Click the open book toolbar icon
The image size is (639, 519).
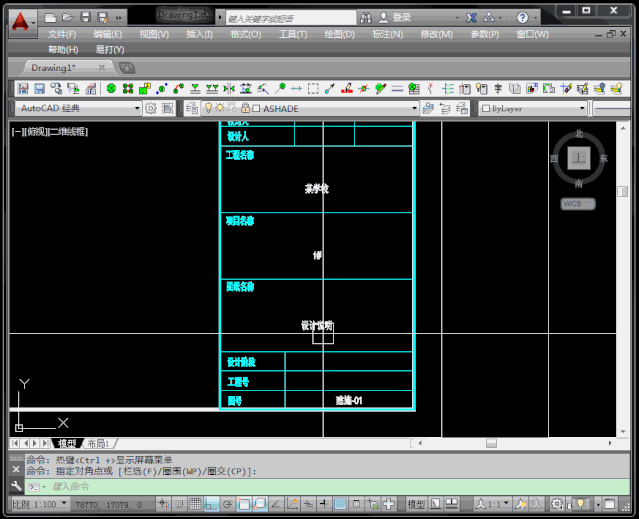pyautogui.click(x=515, y=88)
